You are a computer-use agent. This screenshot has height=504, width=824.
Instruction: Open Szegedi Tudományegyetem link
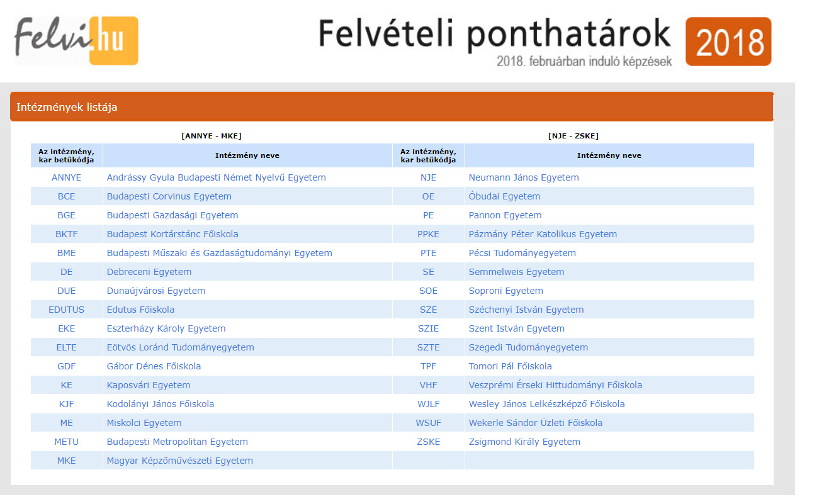coord(529,347)
